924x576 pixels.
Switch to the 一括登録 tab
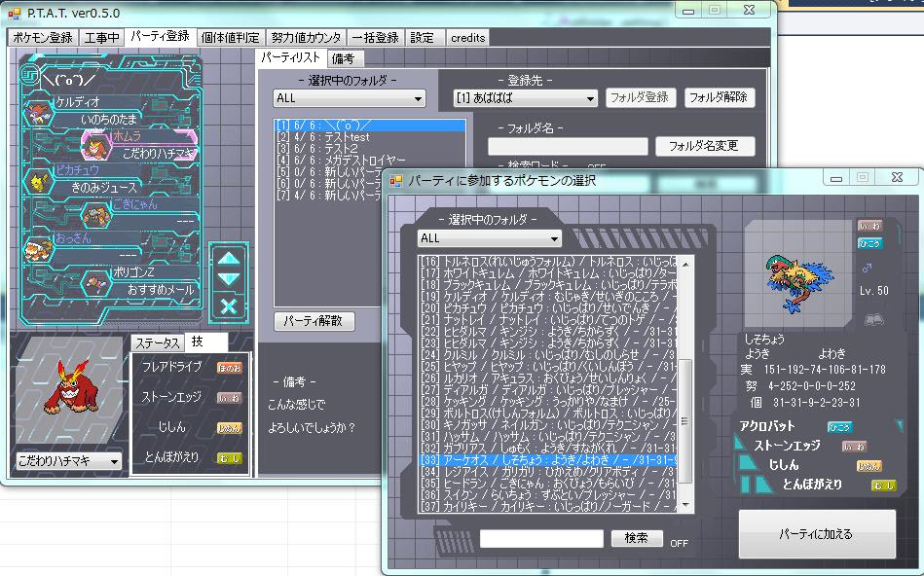(376, 38)
